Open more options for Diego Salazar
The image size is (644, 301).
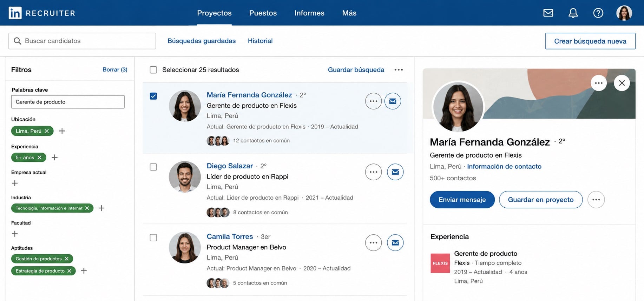(x=373, y=172)
